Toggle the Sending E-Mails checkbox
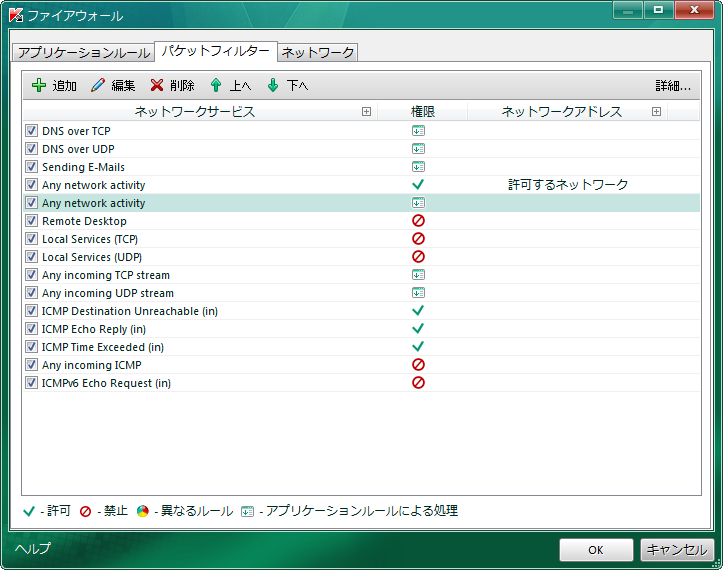 pyautogui.click(x=31, y=167)
